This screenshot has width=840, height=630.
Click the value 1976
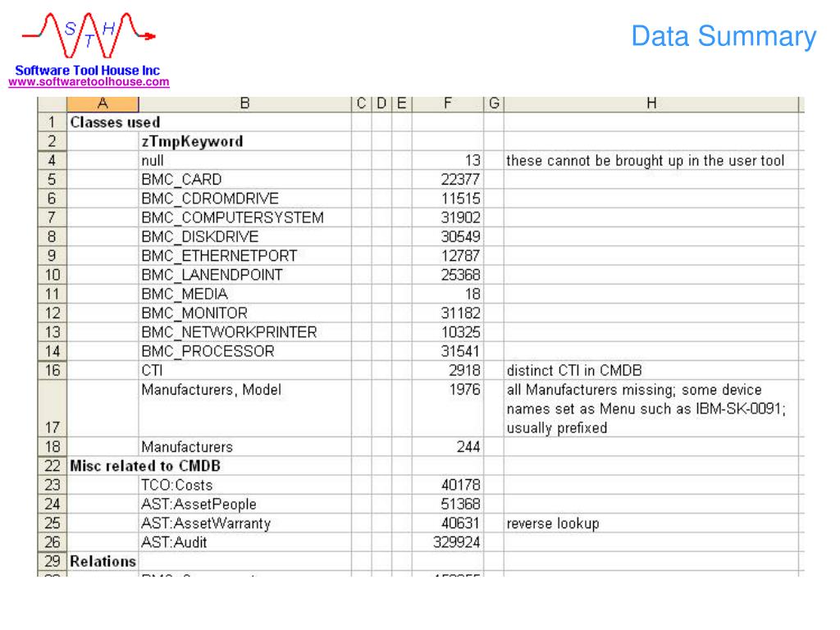pyautogui.click(x=464, y=390)
